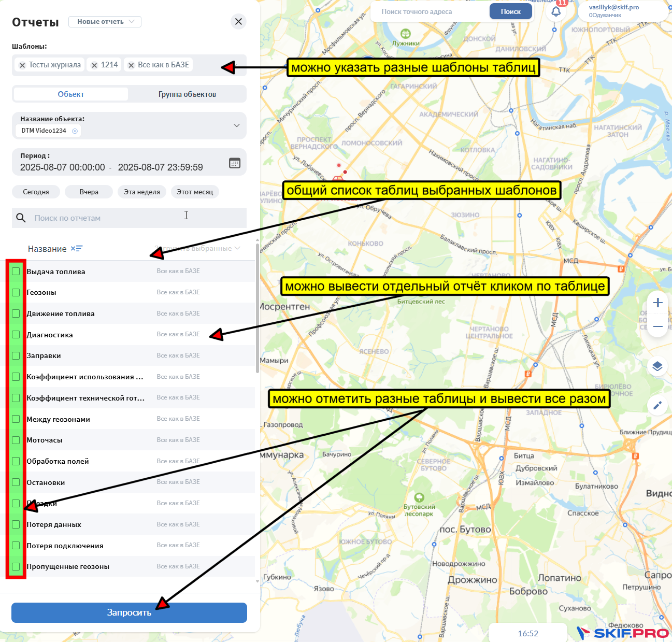Expand the Название объекта dropdown

point(236,125)
